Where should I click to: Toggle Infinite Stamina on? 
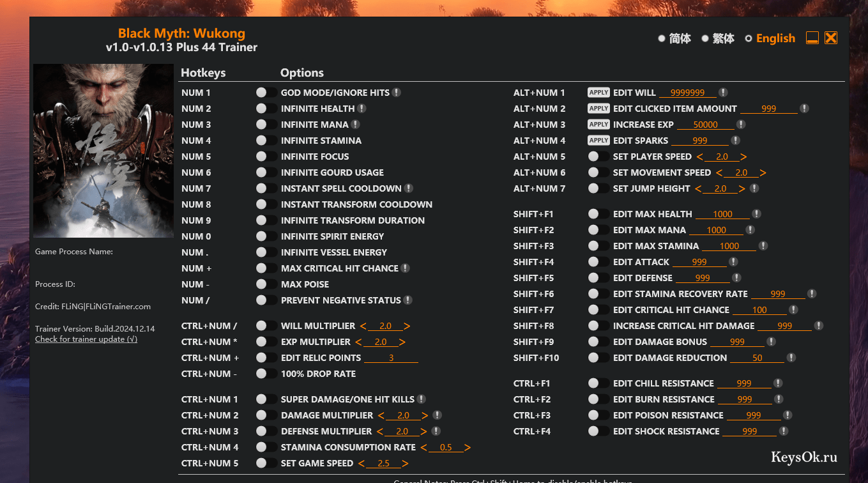click(266, 141)
